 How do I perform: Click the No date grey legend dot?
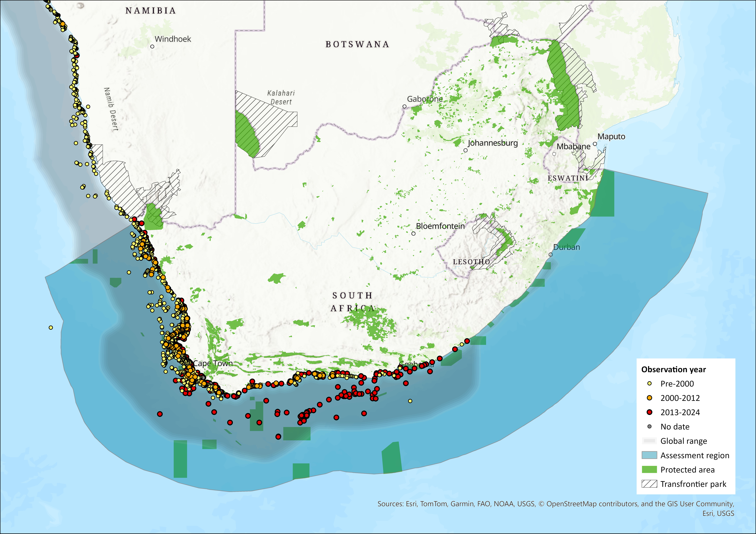click(649, 426)
